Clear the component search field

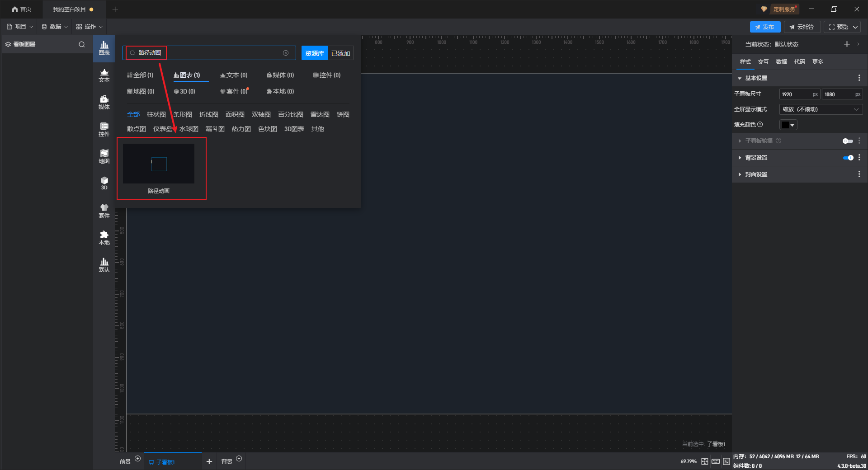[286, 53]
